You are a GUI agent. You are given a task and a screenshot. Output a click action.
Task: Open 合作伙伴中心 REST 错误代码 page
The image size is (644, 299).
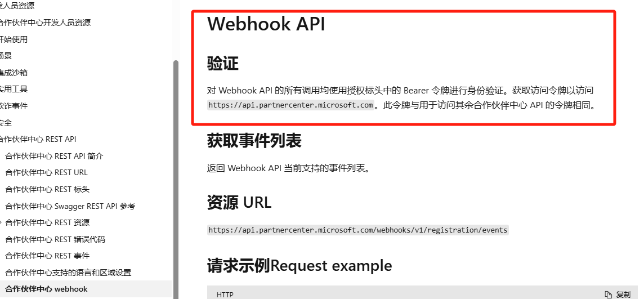(x=55, y=239)
